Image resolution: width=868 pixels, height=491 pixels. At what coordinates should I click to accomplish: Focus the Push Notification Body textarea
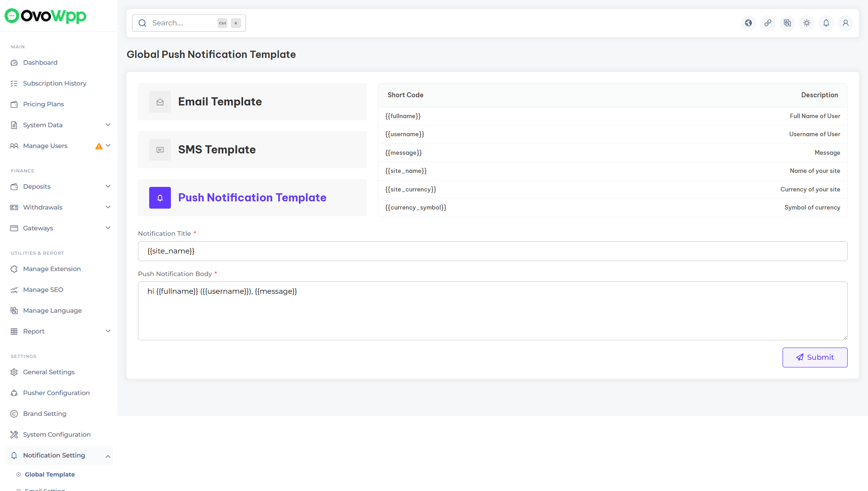[x=492, y=311]
